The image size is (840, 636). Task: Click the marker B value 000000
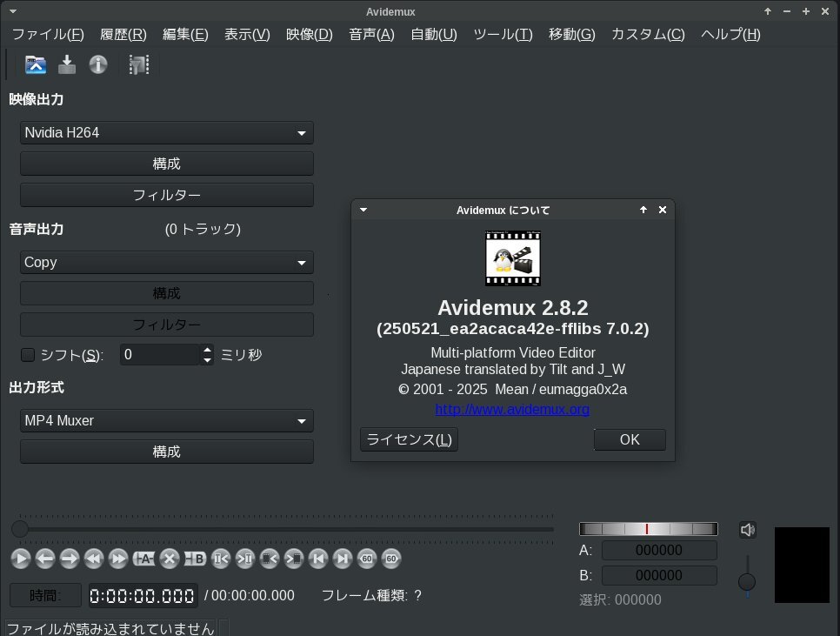[x=659, y=575]
